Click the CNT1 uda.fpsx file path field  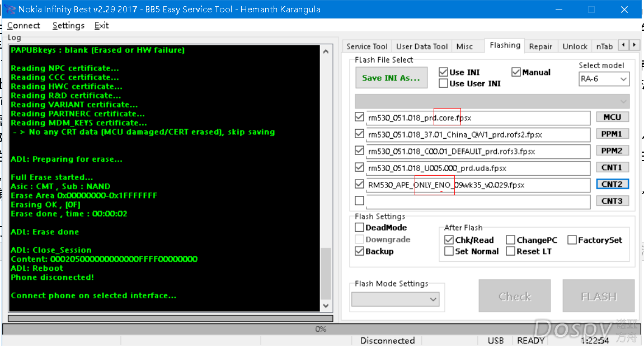478,168
